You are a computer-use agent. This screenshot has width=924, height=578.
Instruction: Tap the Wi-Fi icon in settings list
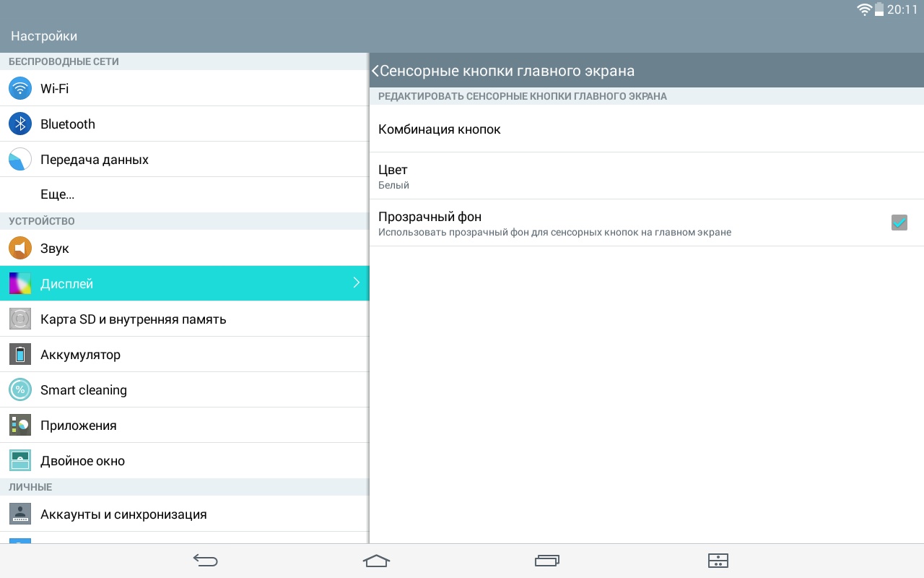coord(20,88)
